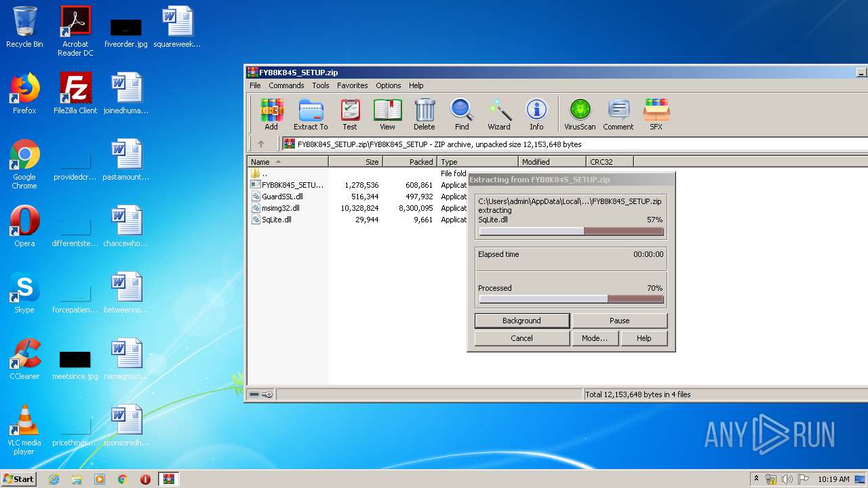Open VLC media player desktop shortcut

pyautogui.click(x=24, y=430)
